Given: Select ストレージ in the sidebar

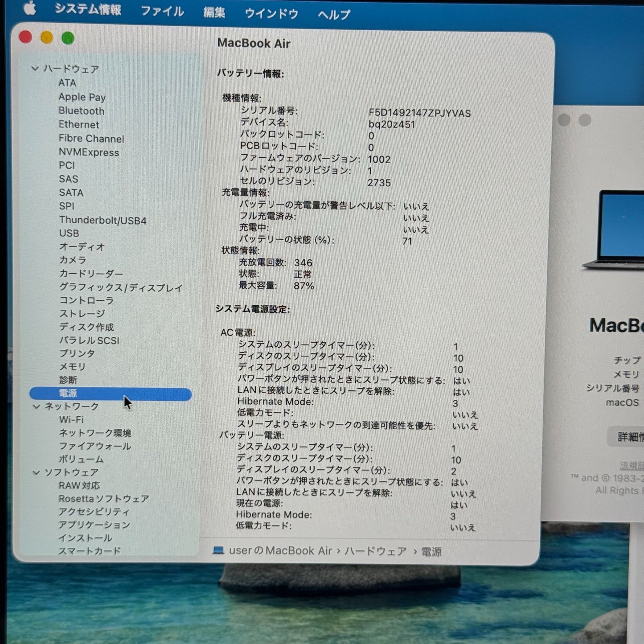Looking at the screenshot, I should tap(82, 314).
